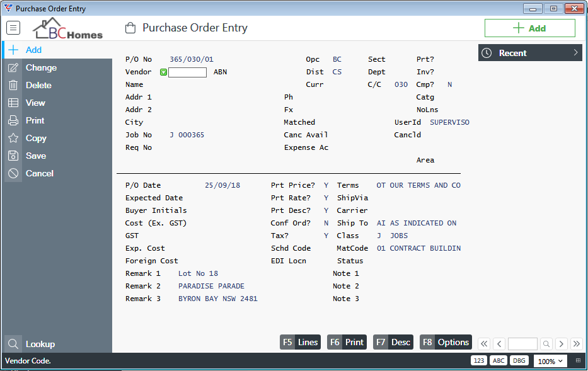Click the Copy star icon
The height and width of the screenshot is (371, 588).
[x=13, y=138]
